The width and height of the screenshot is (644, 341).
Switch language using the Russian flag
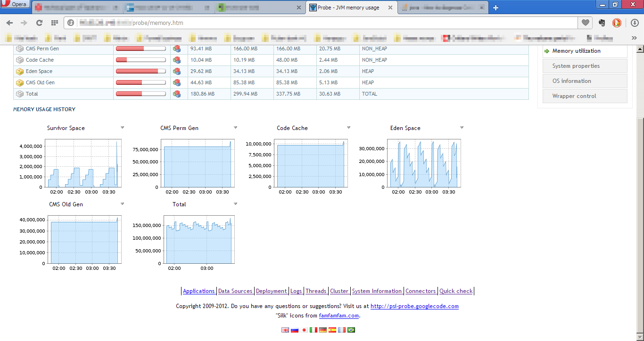[x=295, y=330]
